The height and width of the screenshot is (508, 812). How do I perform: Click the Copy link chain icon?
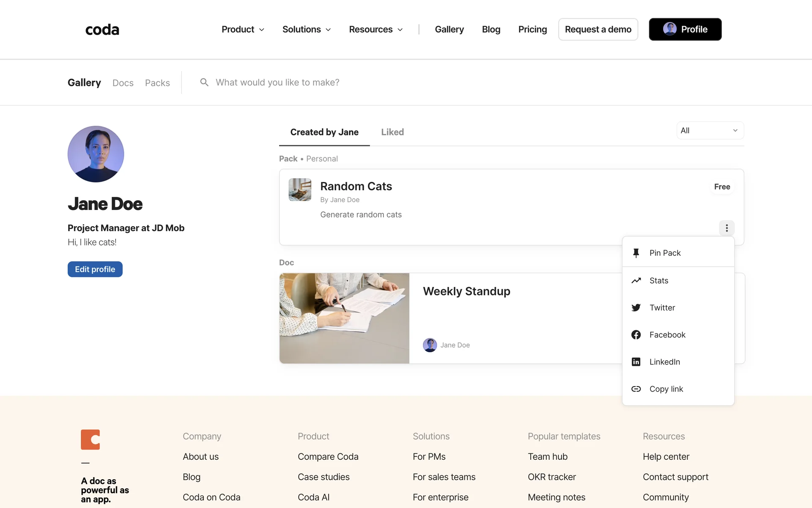(x=636, y=389)
